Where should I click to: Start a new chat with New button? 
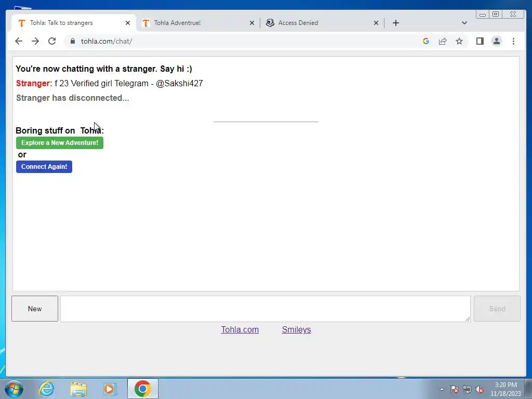pos(35,309)
